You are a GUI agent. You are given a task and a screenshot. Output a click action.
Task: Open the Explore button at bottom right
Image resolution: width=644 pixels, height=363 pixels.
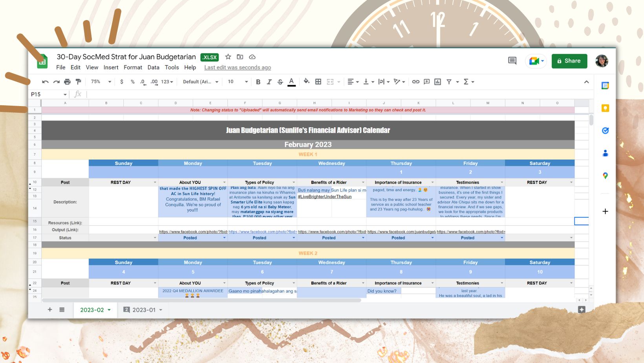[x=582, y=310]
